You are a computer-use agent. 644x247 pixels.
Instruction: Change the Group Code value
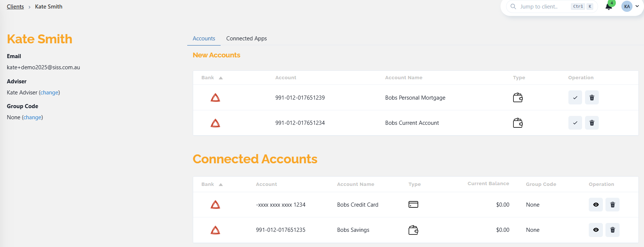(x=33, y=117)
